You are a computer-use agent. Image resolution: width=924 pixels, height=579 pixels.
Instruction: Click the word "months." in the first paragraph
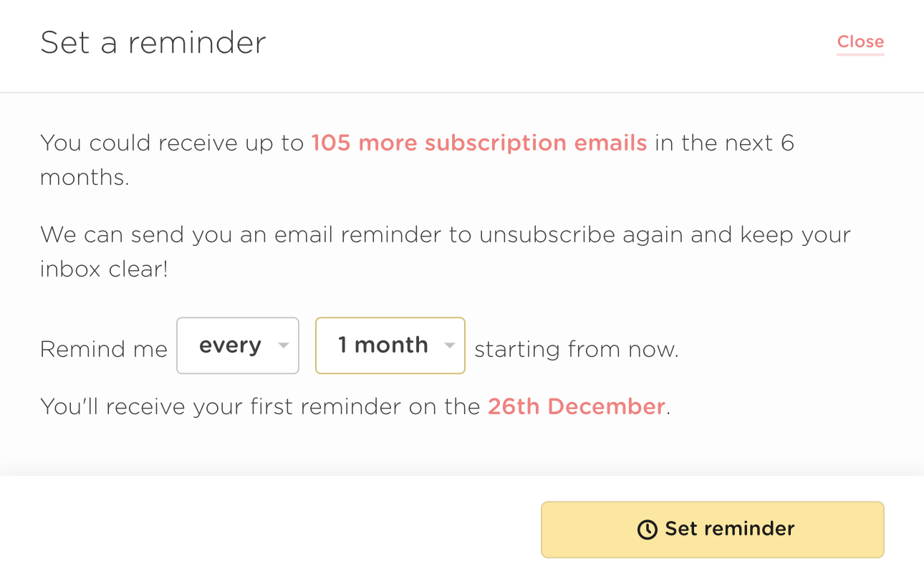(85, 177)
